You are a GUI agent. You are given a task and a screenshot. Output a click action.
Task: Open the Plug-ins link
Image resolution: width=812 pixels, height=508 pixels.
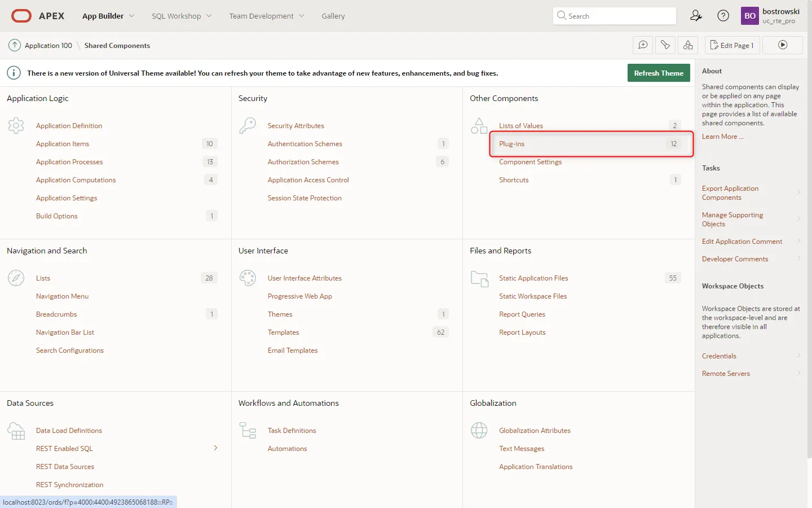[511, 144]
